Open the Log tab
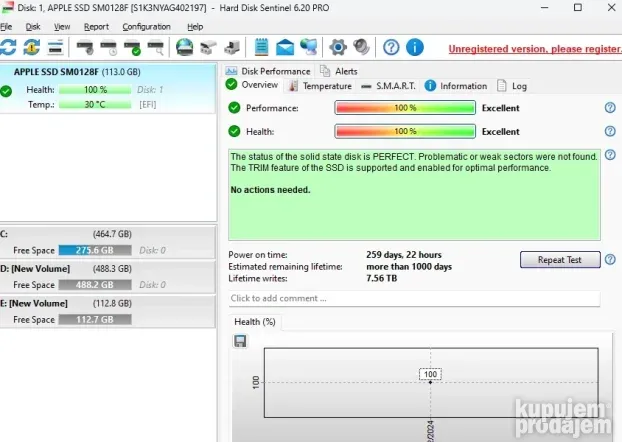622x442 pixels. pos(512,86)
